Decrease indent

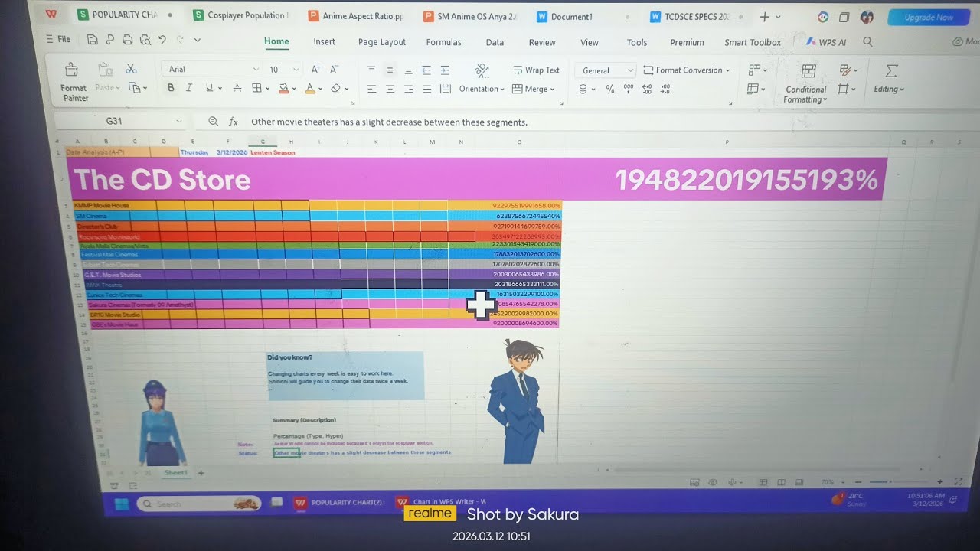click(426, 69)
